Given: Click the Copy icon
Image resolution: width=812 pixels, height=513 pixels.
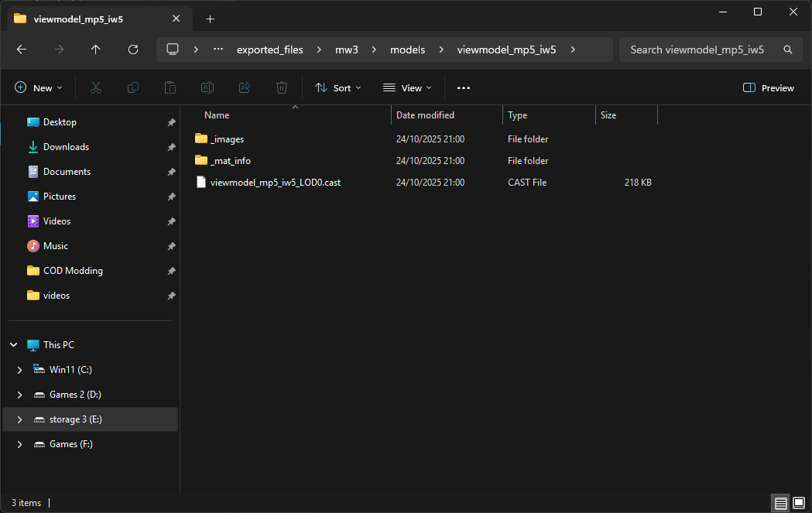Looking at the screenshot, I should click(132, 87).
